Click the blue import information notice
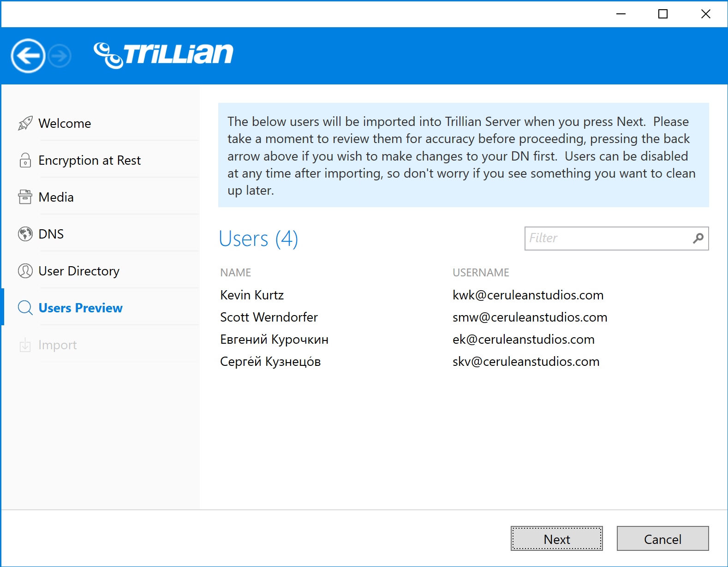 pyautogui.click(x=464, y=155)
